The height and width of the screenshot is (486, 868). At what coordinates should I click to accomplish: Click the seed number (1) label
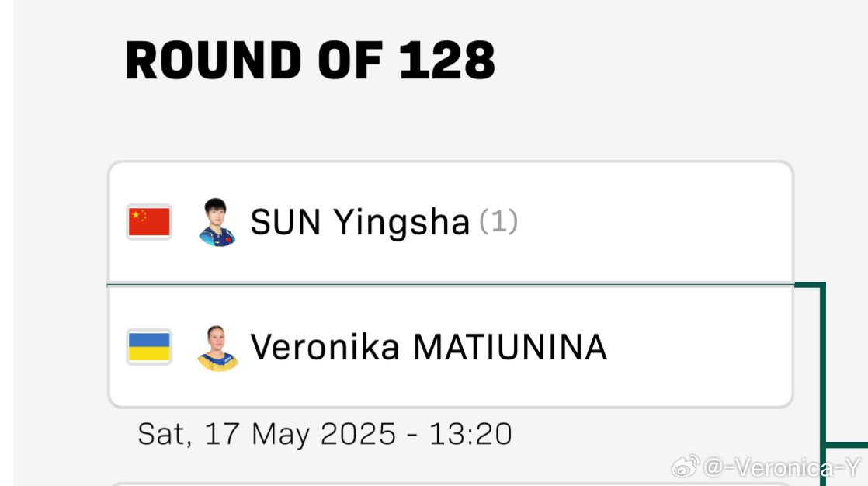pyautogui.click(x=498, y=221)
